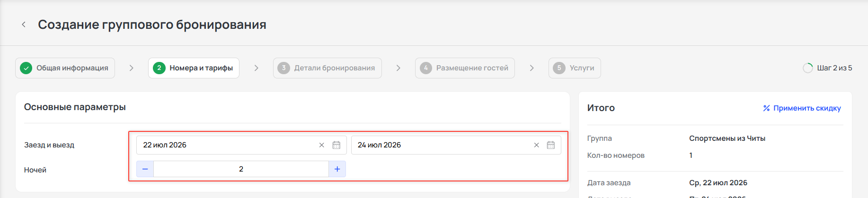This screenshot has width=868, height=198.
Task: Open calendar for the check-in date
Action: point(337,145)
